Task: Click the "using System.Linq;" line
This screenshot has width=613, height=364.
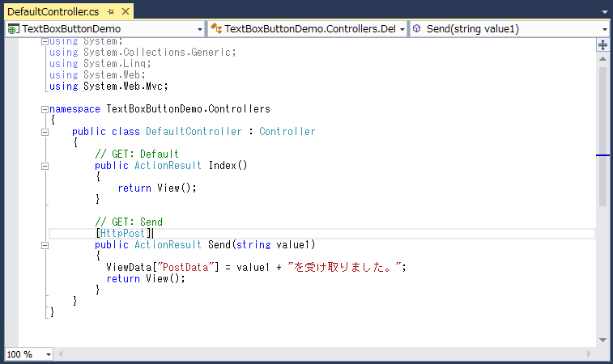Action: click(x=100, y=63)
